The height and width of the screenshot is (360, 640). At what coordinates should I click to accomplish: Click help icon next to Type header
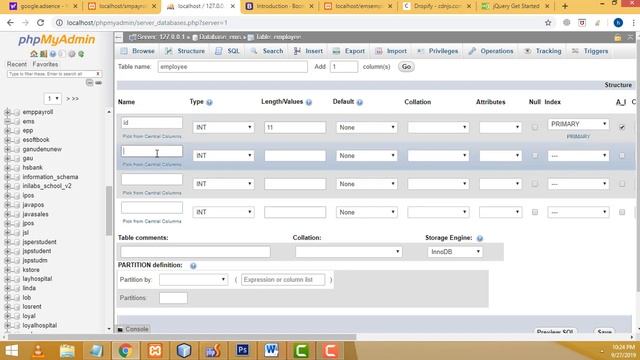coord(209,102)
